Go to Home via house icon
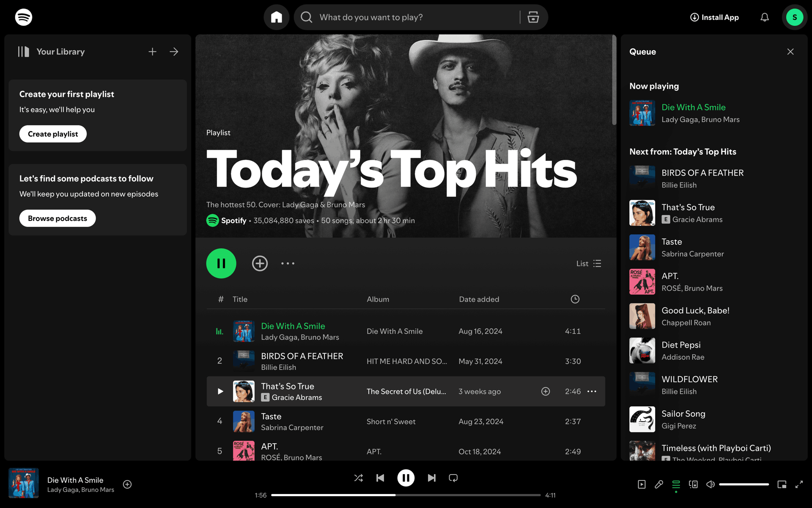 click(277, 17)
